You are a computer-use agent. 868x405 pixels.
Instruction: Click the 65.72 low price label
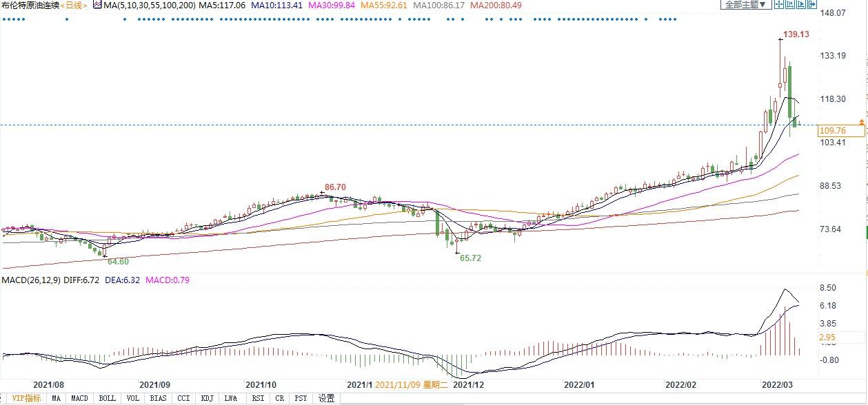[x=470, y=258]
